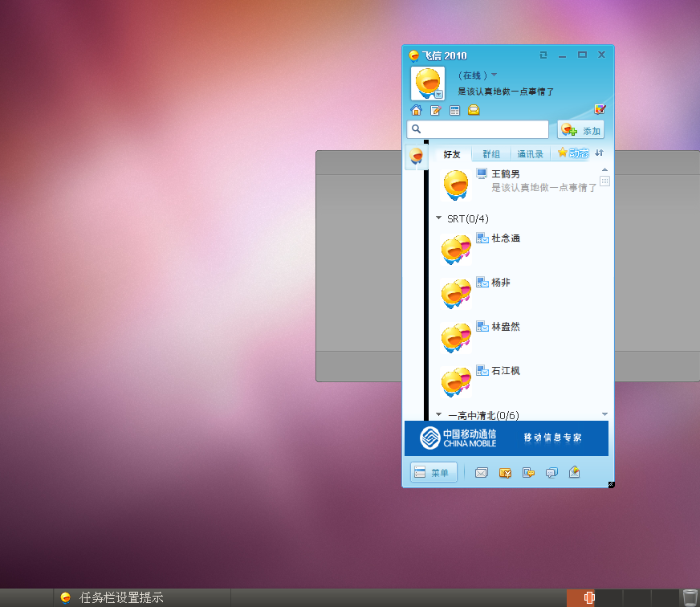The width and height of the screenshot is (700, 607).
Task: Click the SMS status icon beside 石江枫
Action: coord(482,370)
